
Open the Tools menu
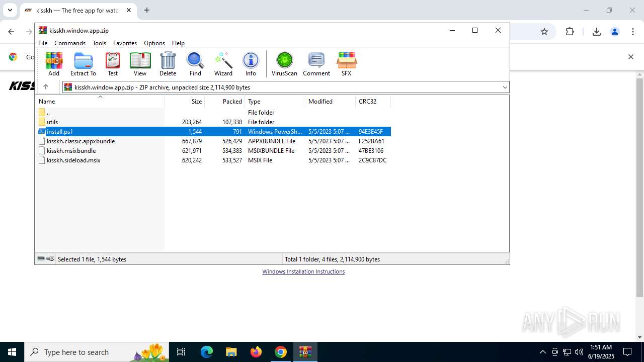99,43
